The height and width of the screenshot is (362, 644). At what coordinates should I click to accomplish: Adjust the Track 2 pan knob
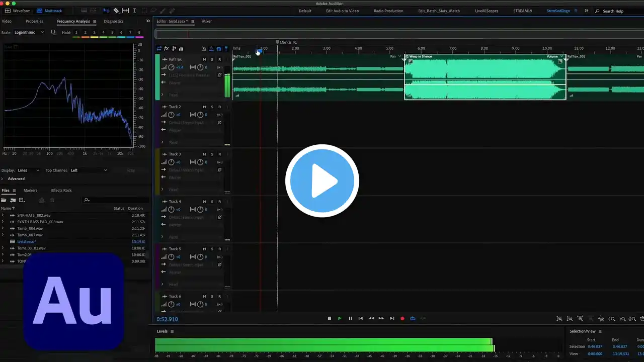(x=200, y=115)
